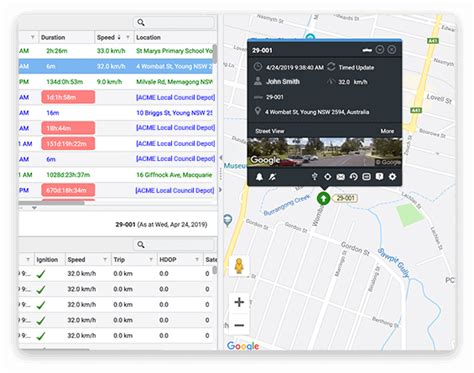
Task: Zoom out the map with minus button
Action: (x=239, y=325)
